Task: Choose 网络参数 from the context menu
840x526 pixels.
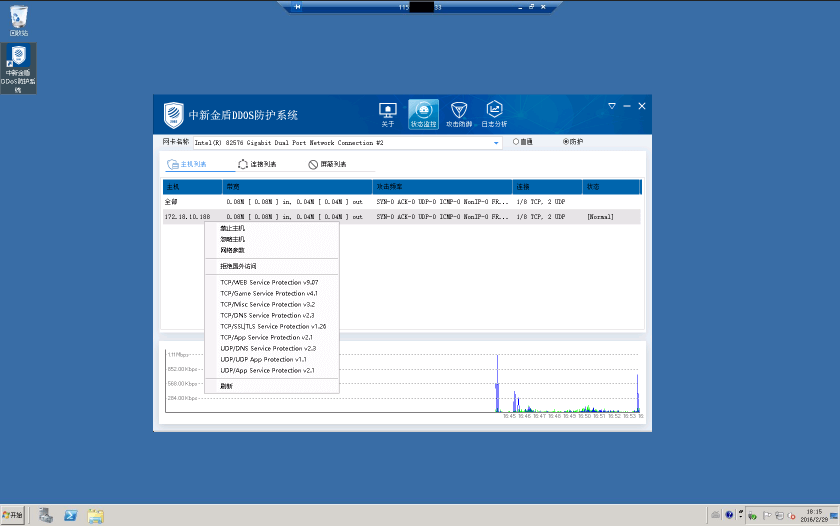Action: (x=272, y=250)
